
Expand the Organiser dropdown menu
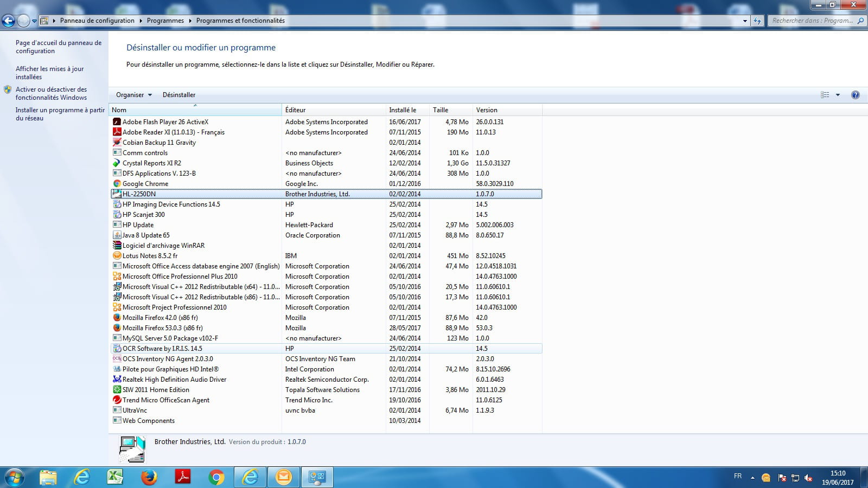[133, 95]
